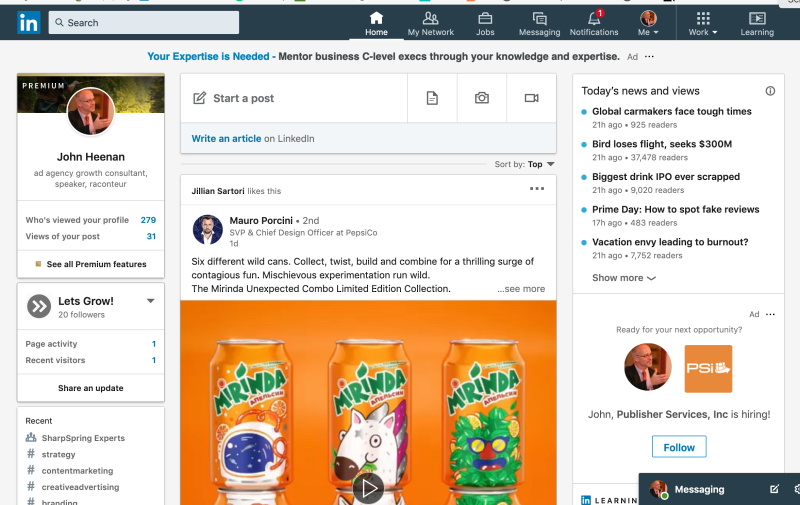This screenshot has height=505, width=800.
Task: Open the Recent visitors count
Action: (x=154, y=360)
